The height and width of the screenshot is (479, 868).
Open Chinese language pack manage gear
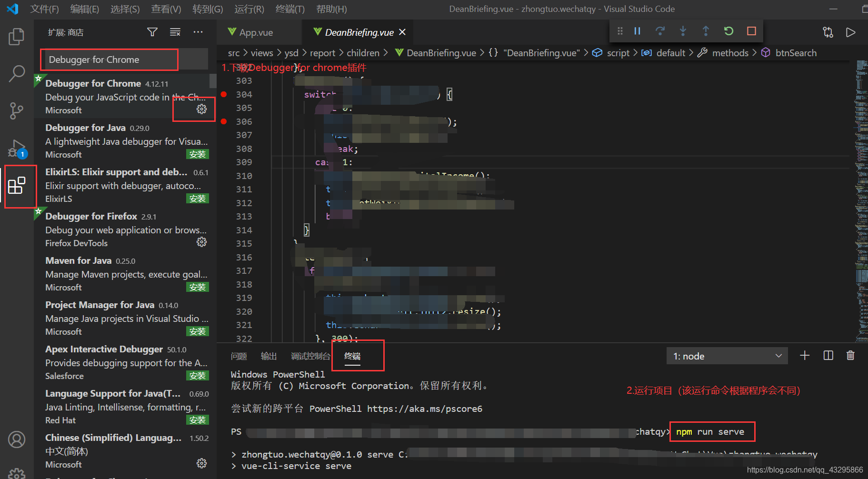pos(202,463)
